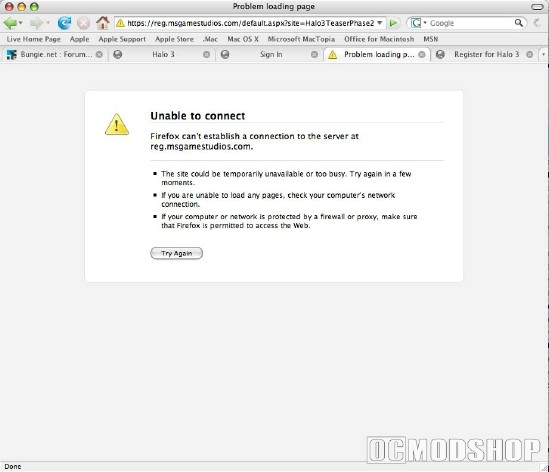Go to the Home page icon

pos(103,23)
